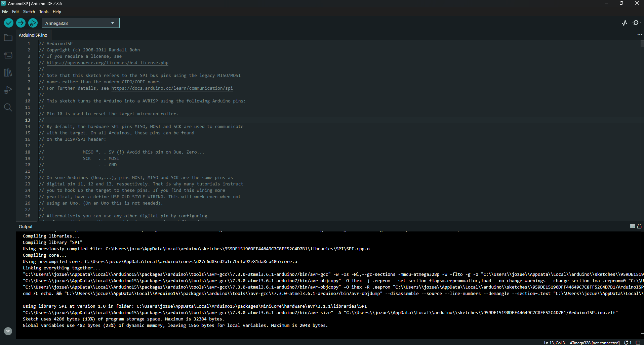Image resolution: width=644 pixels, height=345 pixels.
Task: Click the 'Pin 10 is used to reset' comment
Action: coord(109,114)
